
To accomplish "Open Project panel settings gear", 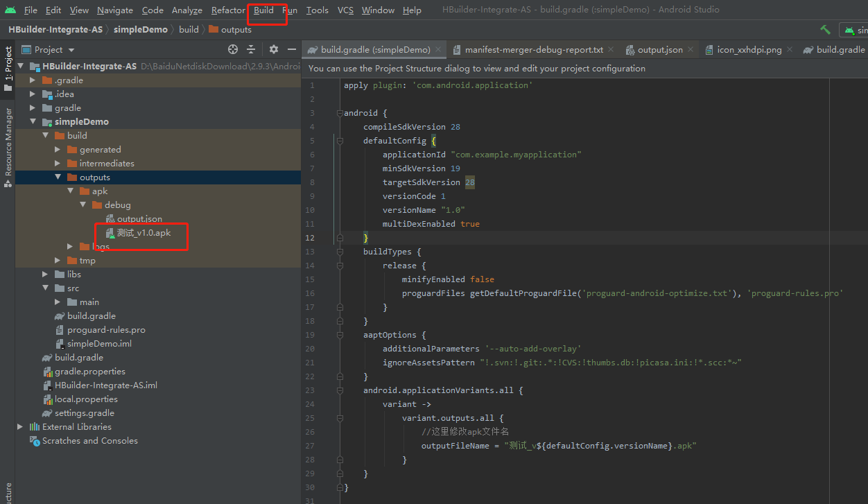I will coord(273,49).
